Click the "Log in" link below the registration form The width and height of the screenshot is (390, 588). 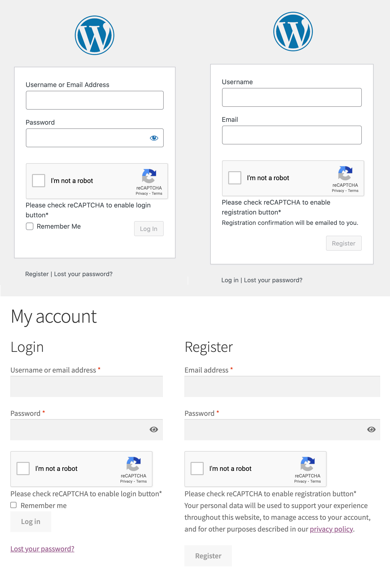point(230,280)
